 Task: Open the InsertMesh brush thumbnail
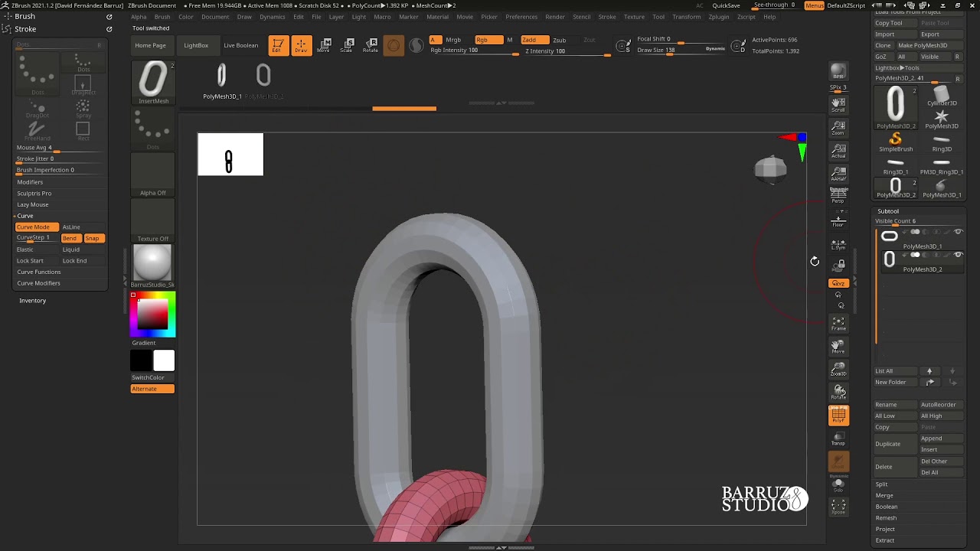click(x=153, y=82)
